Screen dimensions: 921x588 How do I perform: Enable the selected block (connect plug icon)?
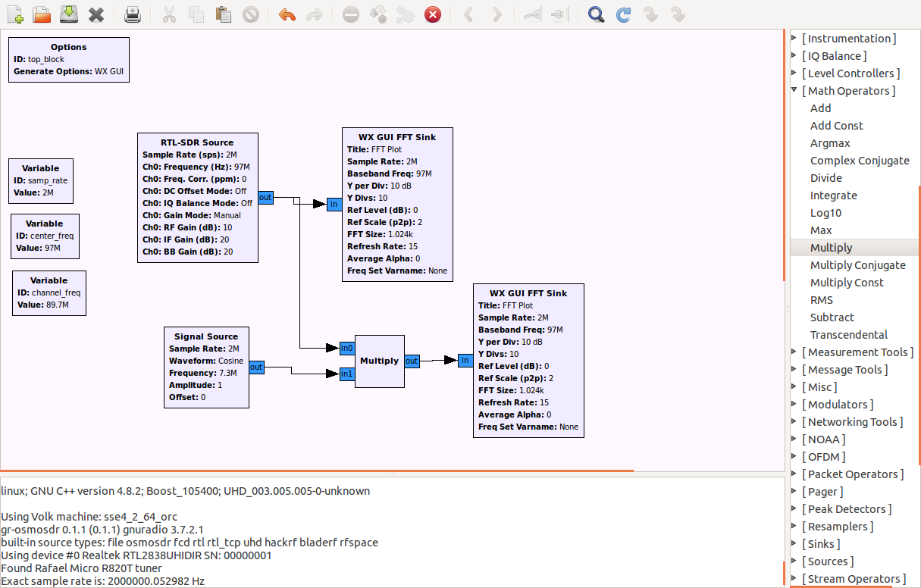pyautogui.click(x=533, y=14)
